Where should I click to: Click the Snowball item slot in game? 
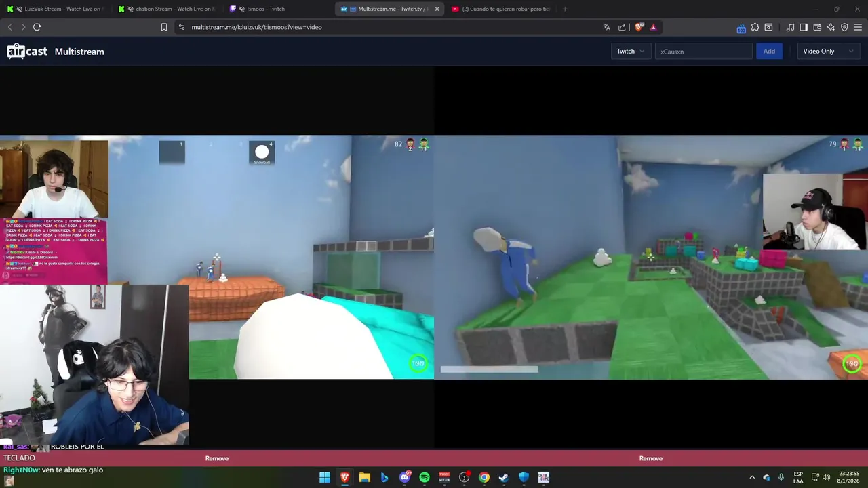point(262,152)
